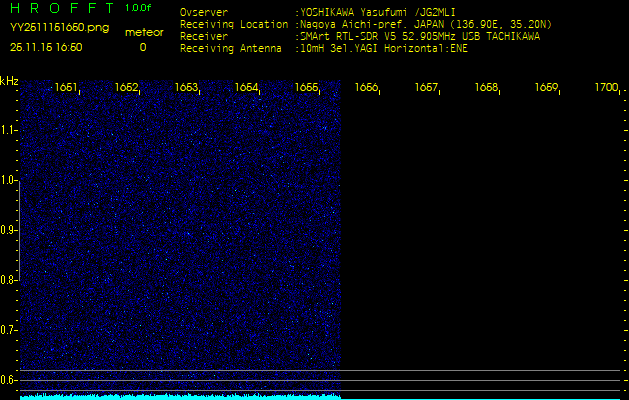Select the 1655 time marker
This screenshot has width=629, height=400.
307,88
